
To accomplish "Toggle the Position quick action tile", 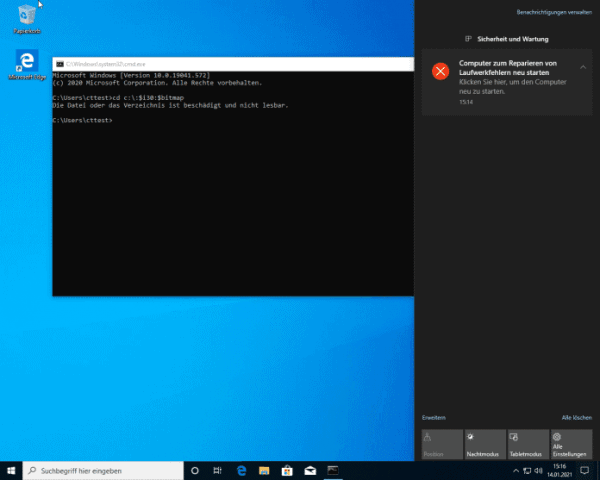I will tap(442, 443).
